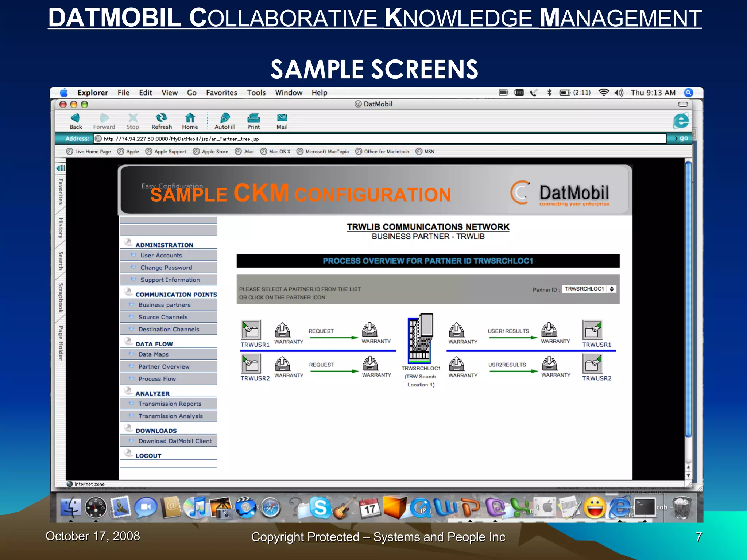Click WARRANTY outbox icon beside source TRWUSR1

tap(282, 330)
